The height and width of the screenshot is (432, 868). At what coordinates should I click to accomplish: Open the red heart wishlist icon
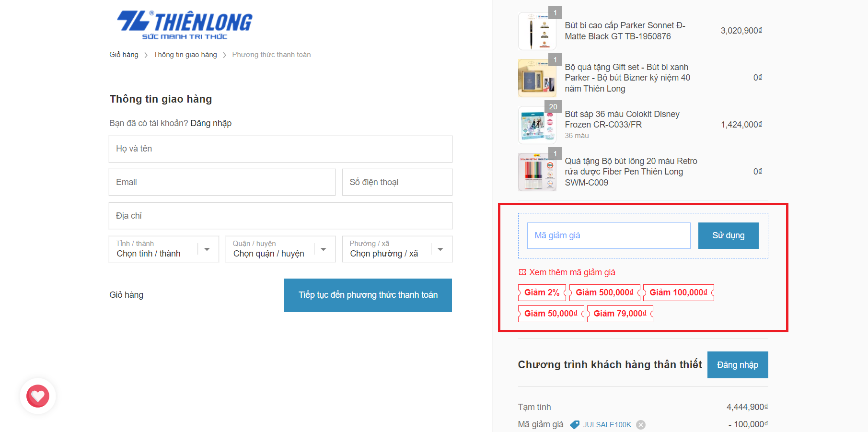click(x=38, y=396)
